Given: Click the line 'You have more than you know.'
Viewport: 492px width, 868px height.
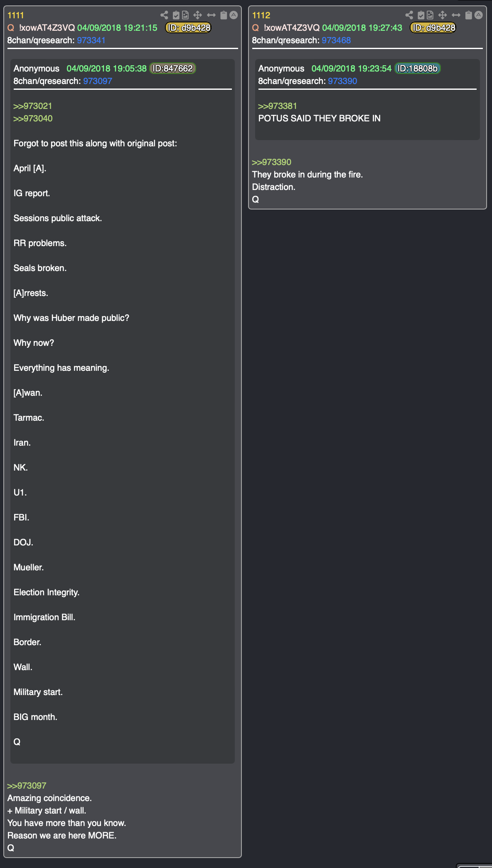Looking at the screenshot, I should pyautogui.click(x=66, y=823).
